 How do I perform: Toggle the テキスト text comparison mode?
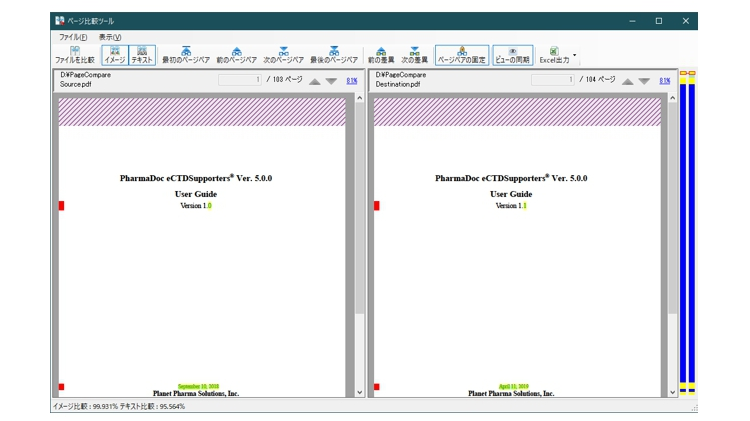(x=142, y=55)
